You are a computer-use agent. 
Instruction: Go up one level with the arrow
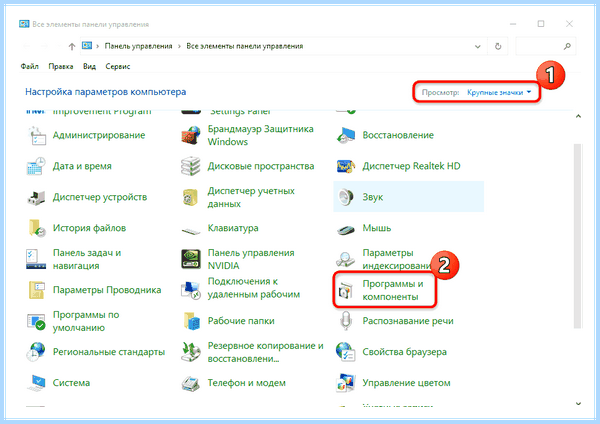point(72,47)
